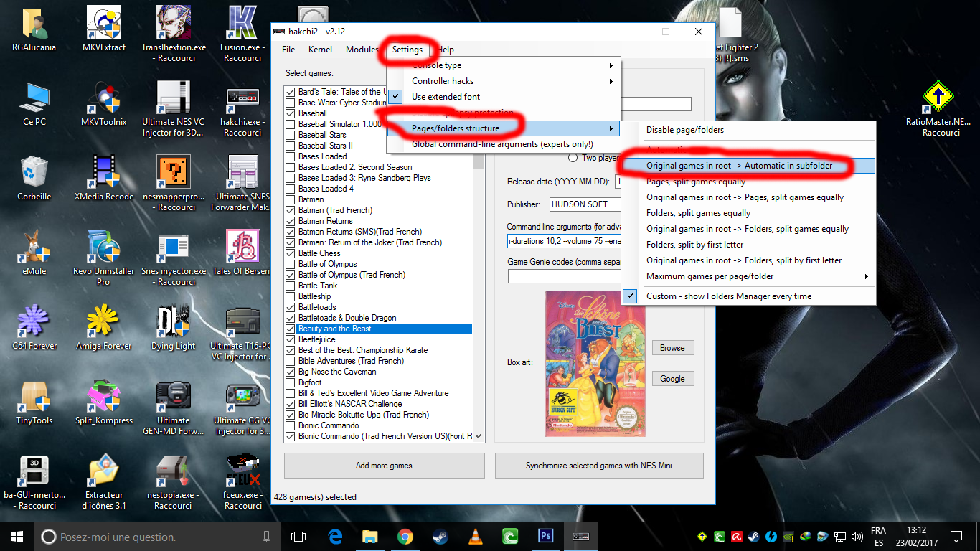Uncheck the Battletoads checkbox

(290, 307)
